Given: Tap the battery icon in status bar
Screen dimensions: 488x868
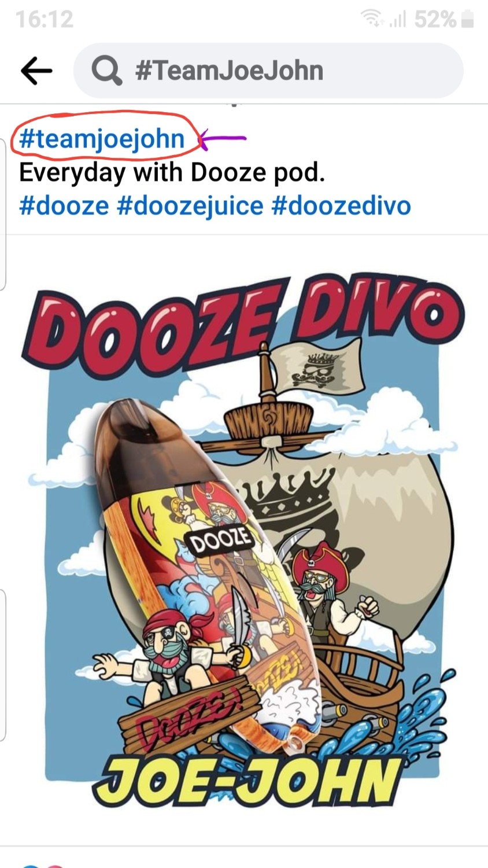Looking at the screenshot, I should [468, 20].
